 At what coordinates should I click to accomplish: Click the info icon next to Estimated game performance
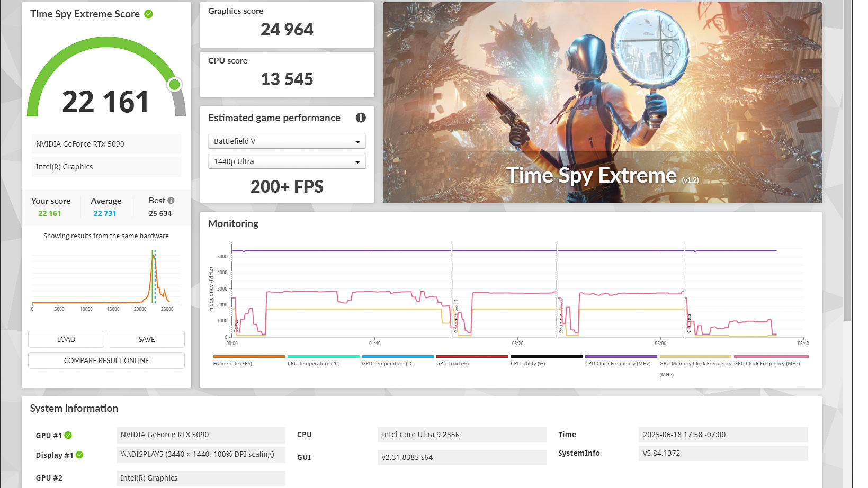tap(361, 118)
